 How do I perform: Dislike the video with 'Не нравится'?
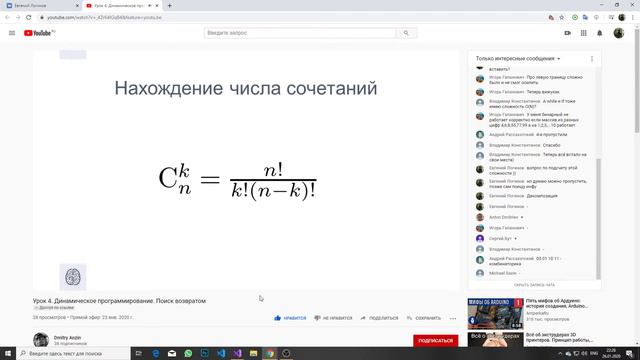tap(333, 318)
